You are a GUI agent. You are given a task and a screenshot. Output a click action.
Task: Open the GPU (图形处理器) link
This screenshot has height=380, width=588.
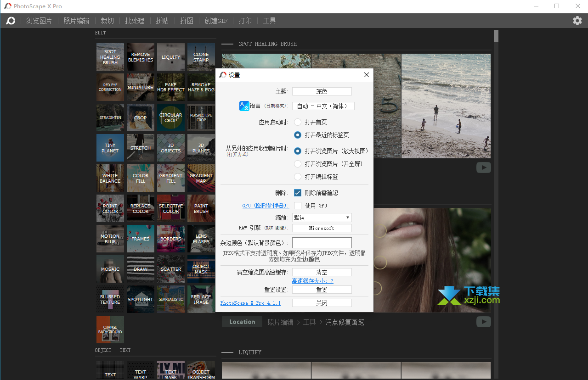tap(266, 206)
